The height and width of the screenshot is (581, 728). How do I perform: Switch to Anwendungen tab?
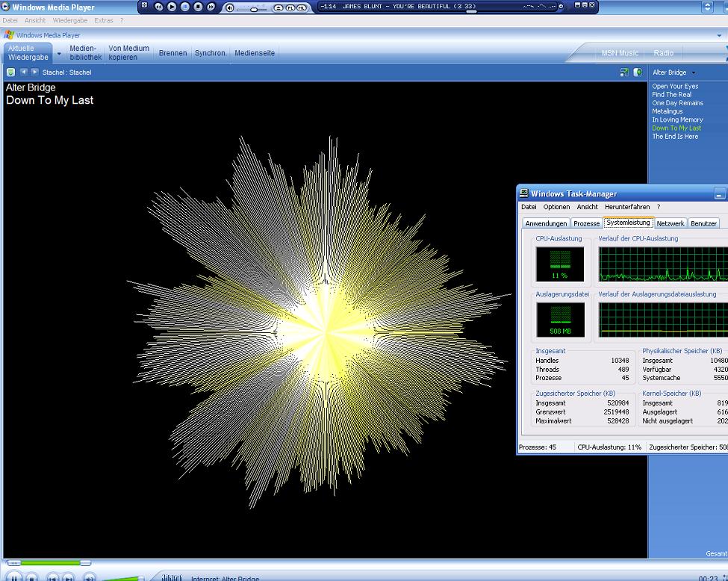[x=546, y=223]
